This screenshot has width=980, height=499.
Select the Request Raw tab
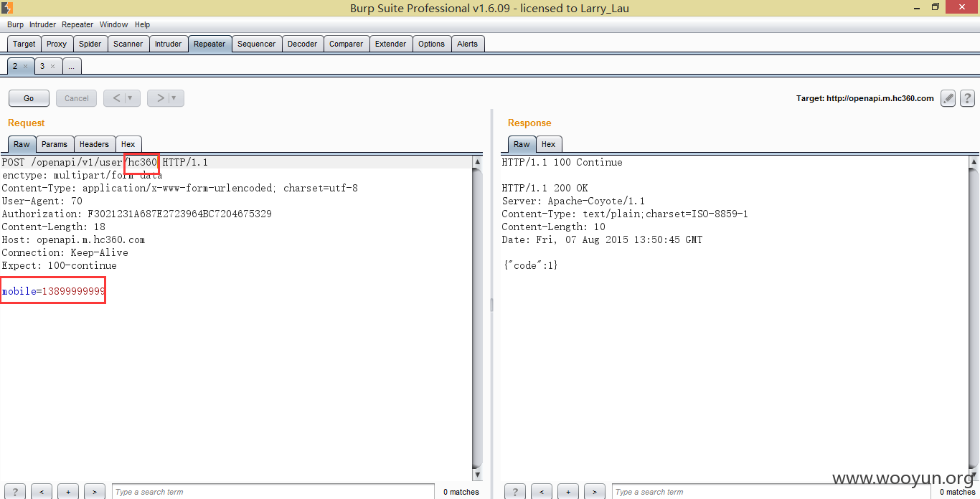click(x=22, y=144)
